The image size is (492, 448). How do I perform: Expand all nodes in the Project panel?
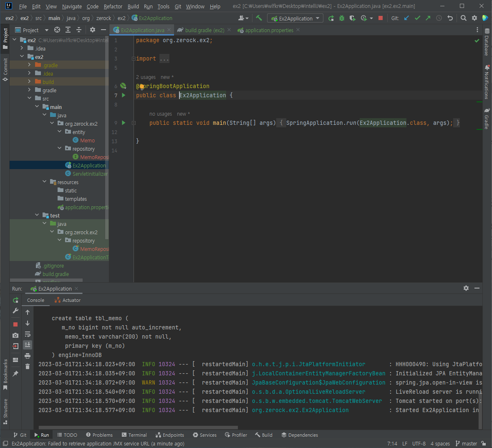68,30
